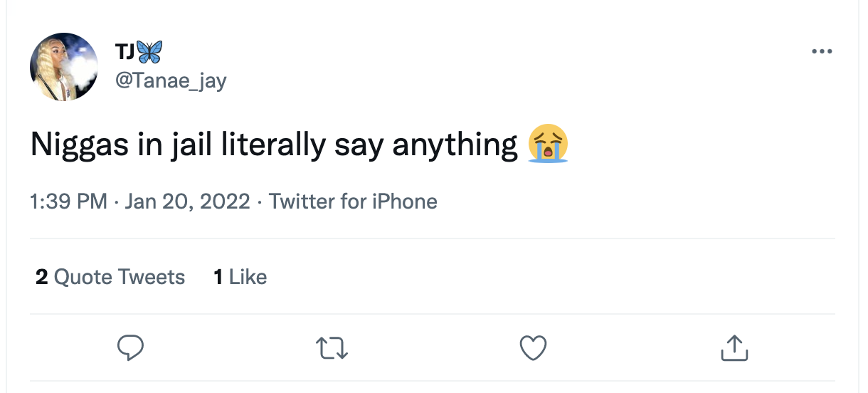View the 2 Quote Tweets list
The width and height of the screenshot is (868, 393).
[110, 276]
